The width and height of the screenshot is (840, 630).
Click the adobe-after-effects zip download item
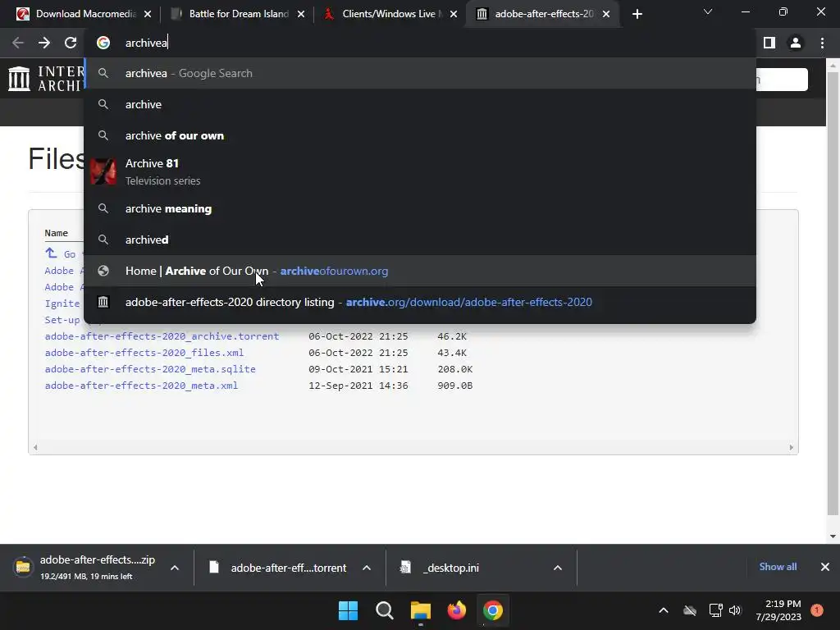coord(85,568)
